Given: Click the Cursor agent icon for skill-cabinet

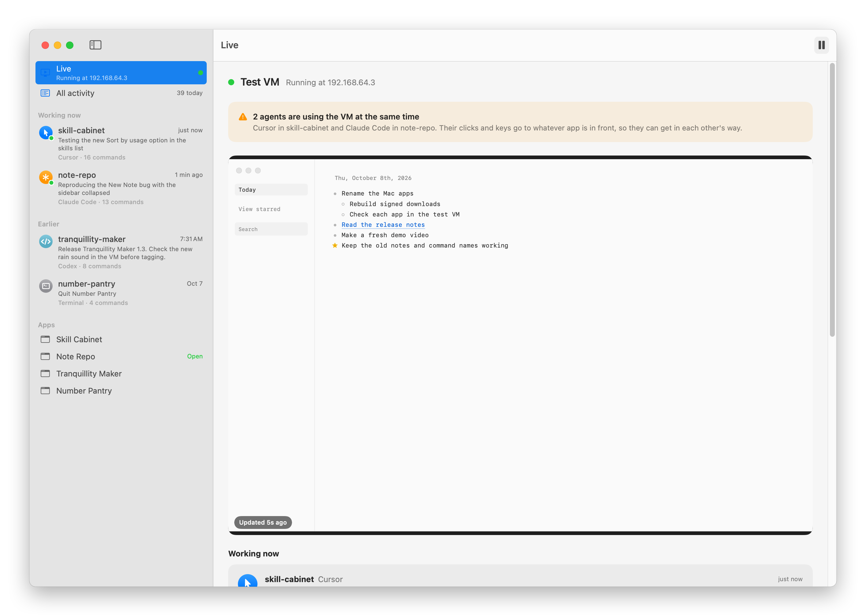Looking at the screenshot, I should tap(46, 133).
